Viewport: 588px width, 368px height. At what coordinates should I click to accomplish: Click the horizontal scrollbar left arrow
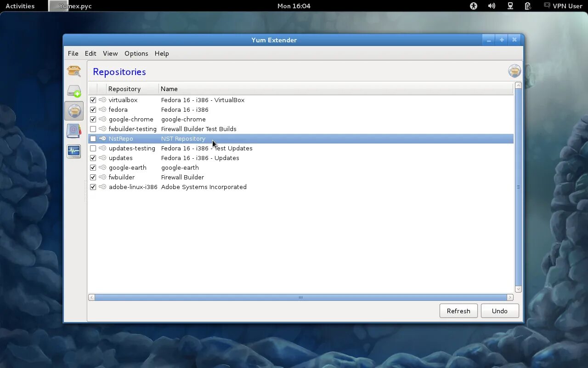(x=91, y=297)
